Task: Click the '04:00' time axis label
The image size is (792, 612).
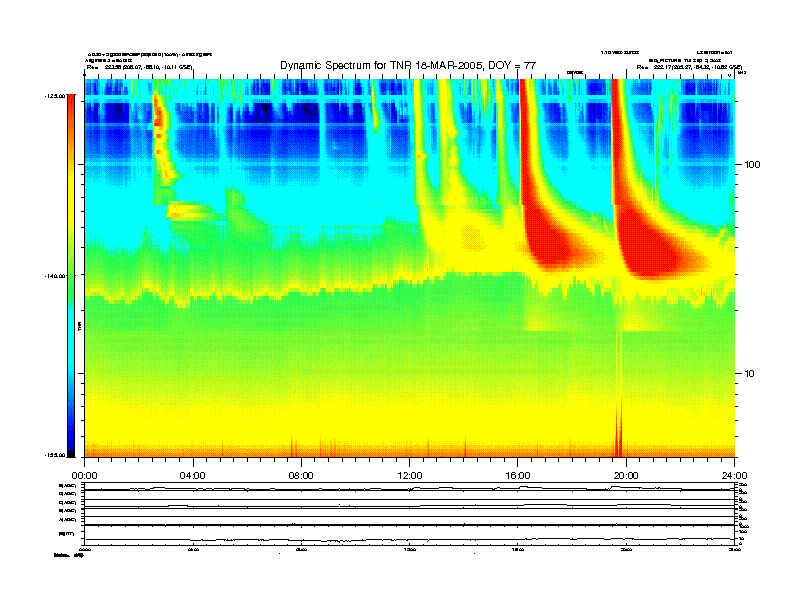Action: tap(193, 476)
